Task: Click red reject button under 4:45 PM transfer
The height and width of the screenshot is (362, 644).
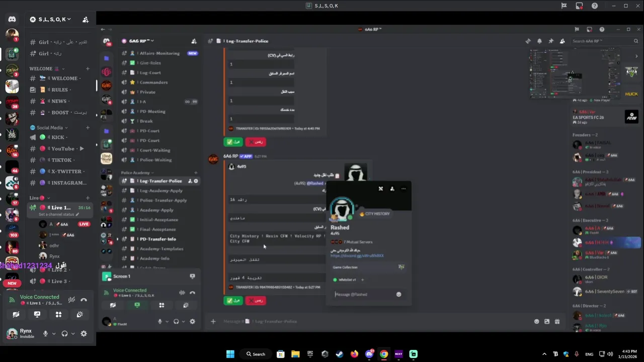Action: coord(256,142)
